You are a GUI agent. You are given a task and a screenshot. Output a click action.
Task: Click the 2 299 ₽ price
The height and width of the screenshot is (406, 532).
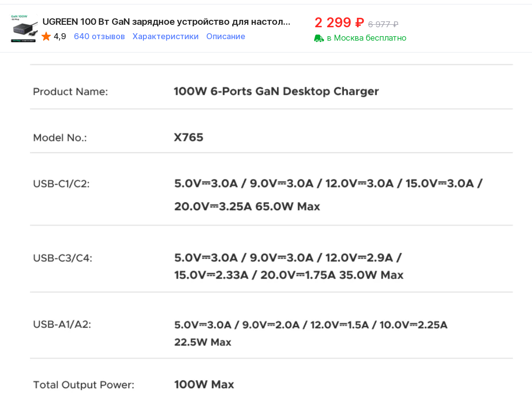(339, 23)
